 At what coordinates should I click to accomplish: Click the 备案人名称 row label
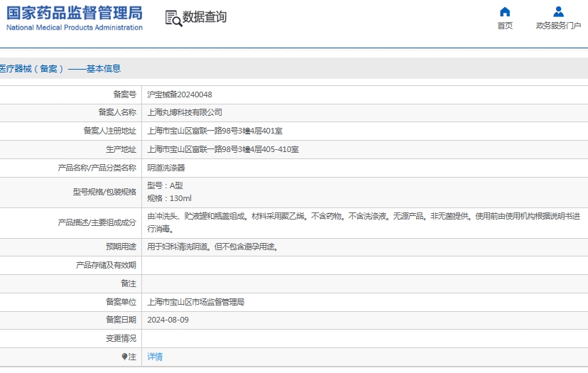(117, 112)
